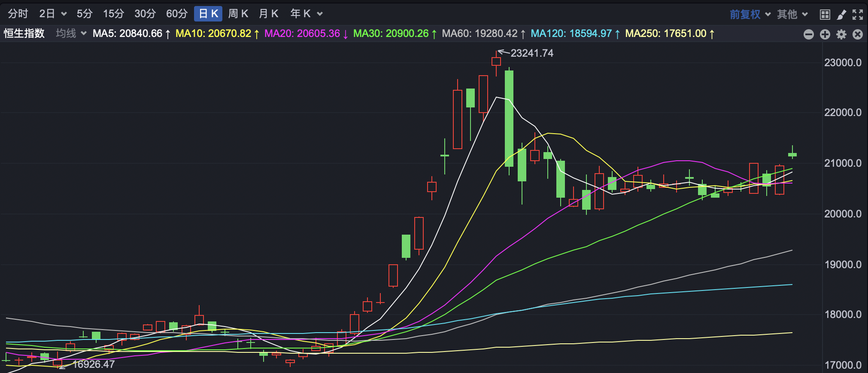This screenshot has height=373, width=868.
Task: Open the 均线 indicator dropdown
Action: [71, 34]
